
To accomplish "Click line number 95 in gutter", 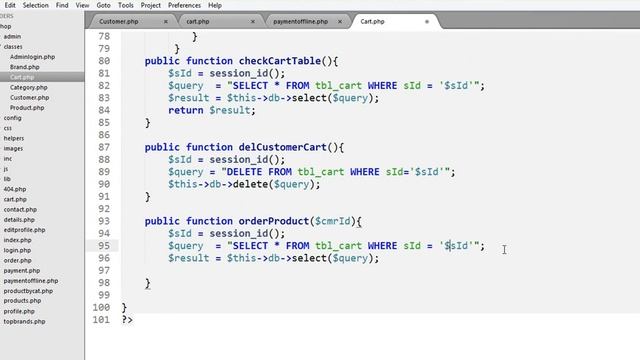I will point(104,246).
